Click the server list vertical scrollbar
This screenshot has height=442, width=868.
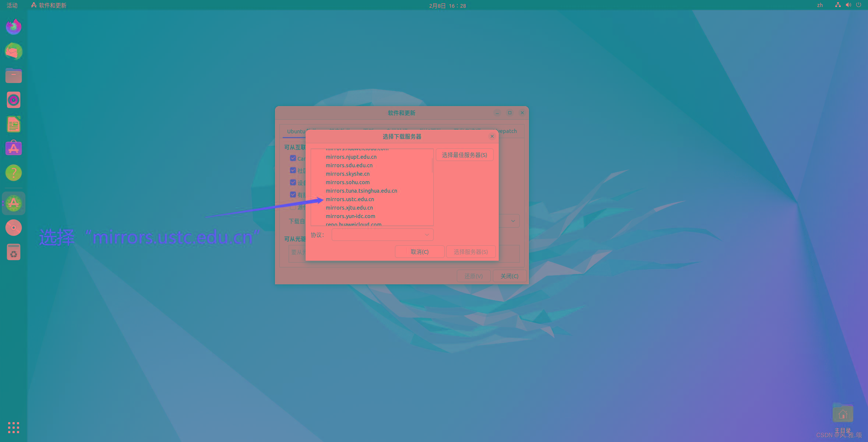pos(432,166)
